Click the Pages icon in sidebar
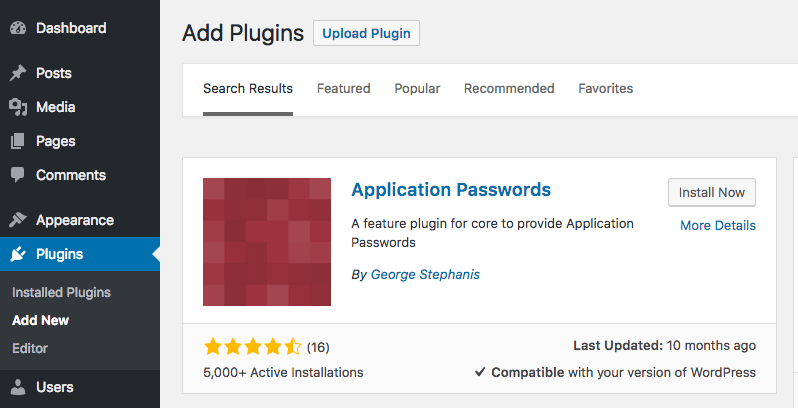 point(18,141)
